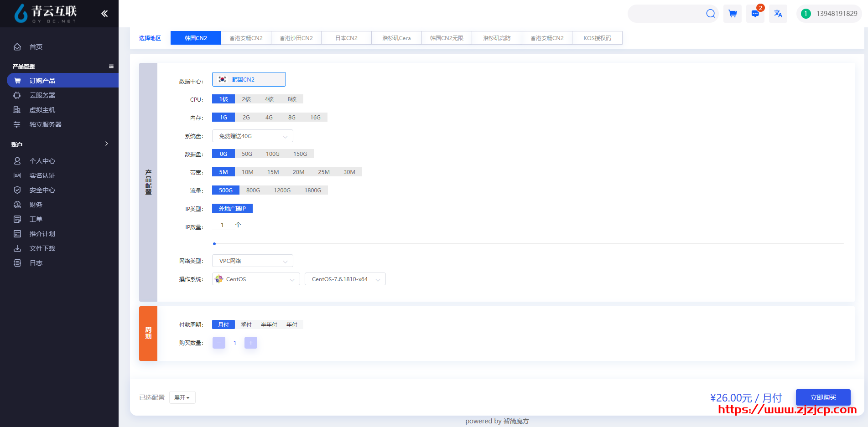Screen dimensions: 868x427
Task: Choose 8G memory option
Action: [x=292, y=118]
